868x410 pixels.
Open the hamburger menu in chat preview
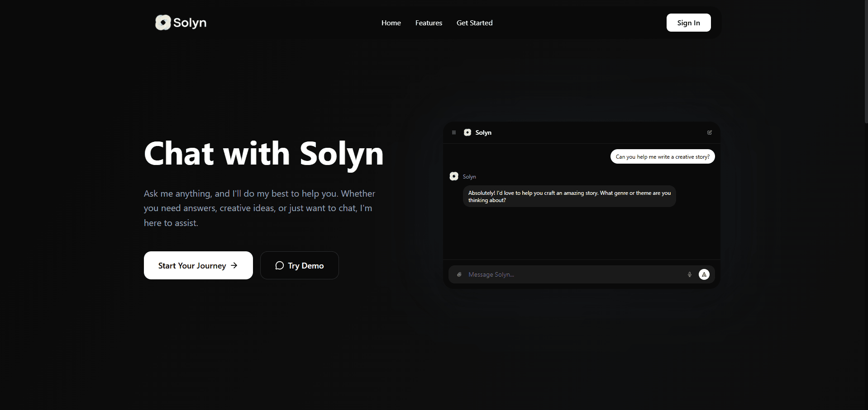(453, 132)
